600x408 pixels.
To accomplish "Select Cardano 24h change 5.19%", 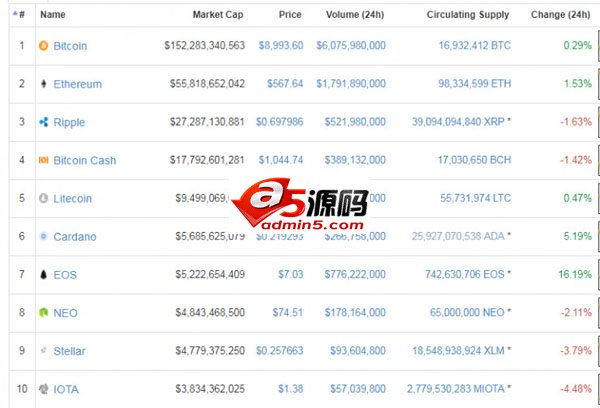I will pos(578,236).
